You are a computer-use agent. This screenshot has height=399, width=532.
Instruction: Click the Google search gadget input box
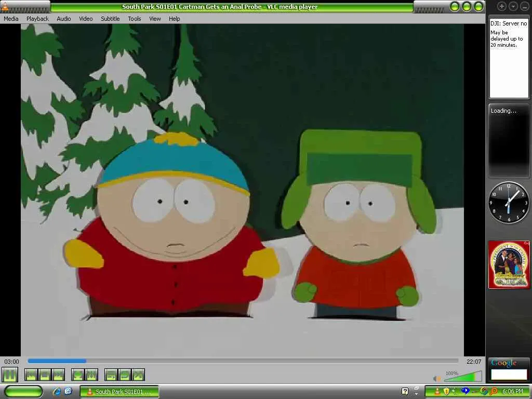coord(509,375)
